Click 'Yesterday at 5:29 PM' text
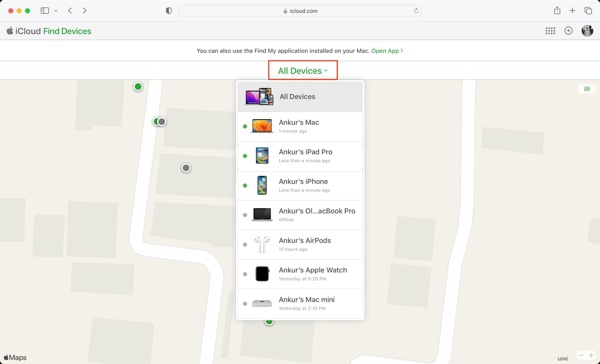The width and height of the screenshot is (600, 364). (x=302, y=279)
